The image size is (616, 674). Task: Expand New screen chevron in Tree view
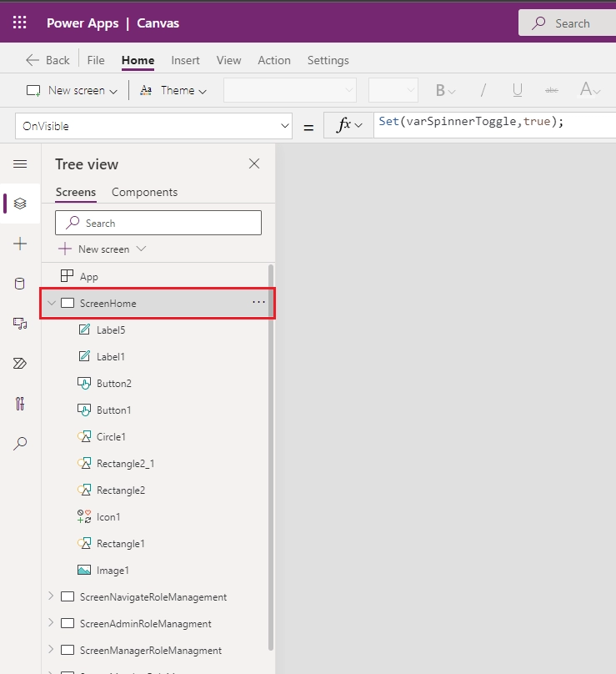coord(142,249)
